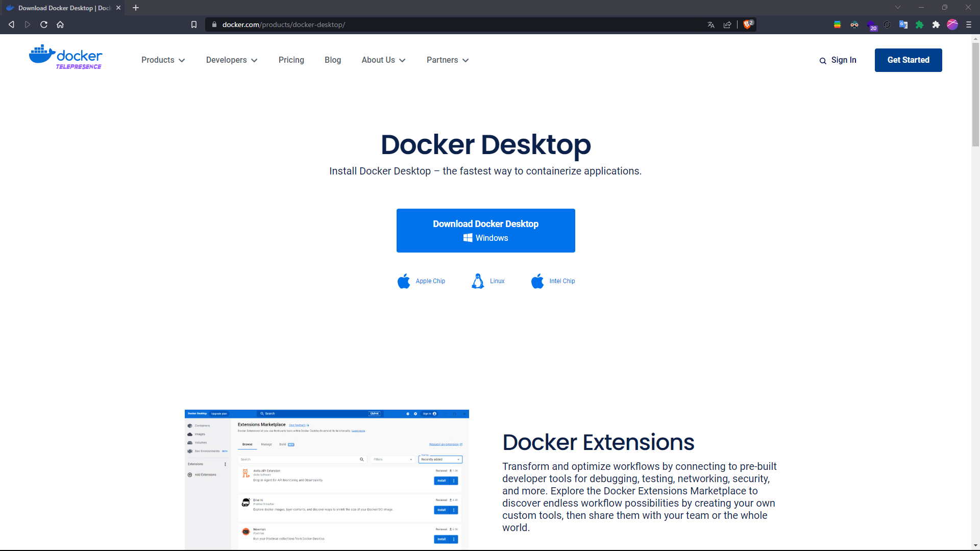980x551 pixels.
Task: Reload the page with the refresh icon
Action: (x=44, y=24)
